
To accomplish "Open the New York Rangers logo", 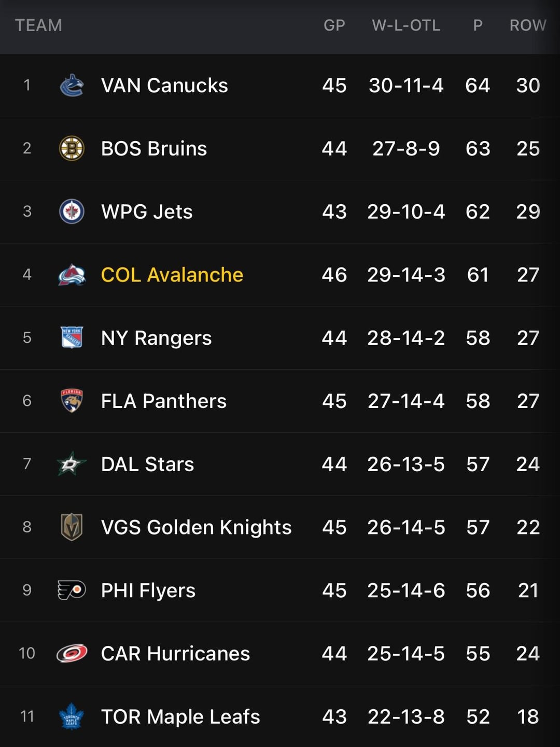I will 72,338.
